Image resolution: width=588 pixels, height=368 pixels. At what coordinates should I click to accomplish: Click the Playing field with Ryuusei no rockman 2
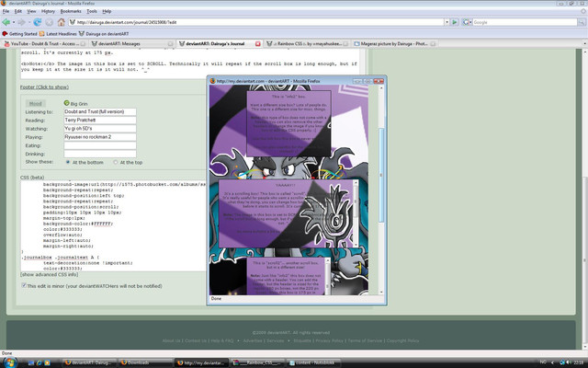[100, 137]
